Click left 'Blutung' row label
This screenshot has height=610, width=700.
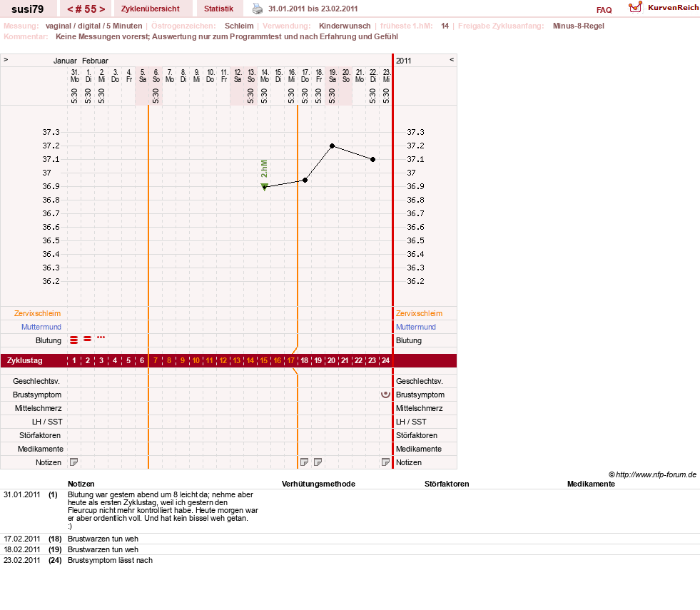(x=49, y=340)
